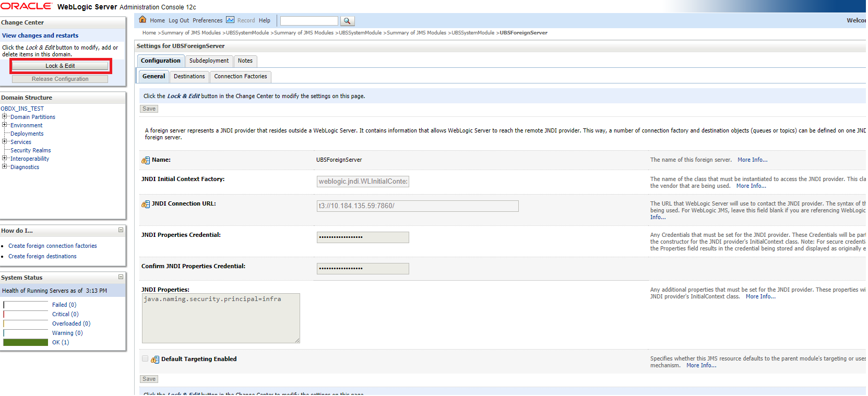
Task: Expand the Domain Partitions tree node
Action: point(4,116)
